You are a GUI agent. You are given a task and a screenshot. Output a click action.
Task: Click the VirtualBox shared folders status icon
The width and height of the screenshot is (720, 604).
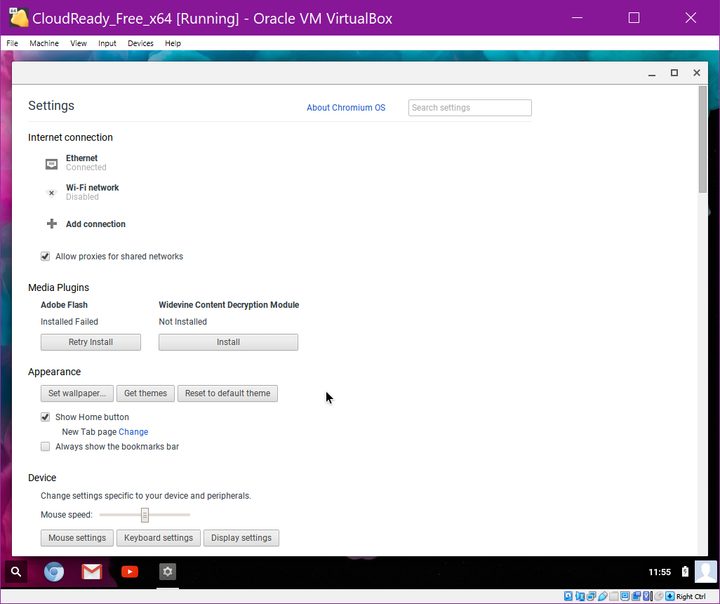pos(614,596)
